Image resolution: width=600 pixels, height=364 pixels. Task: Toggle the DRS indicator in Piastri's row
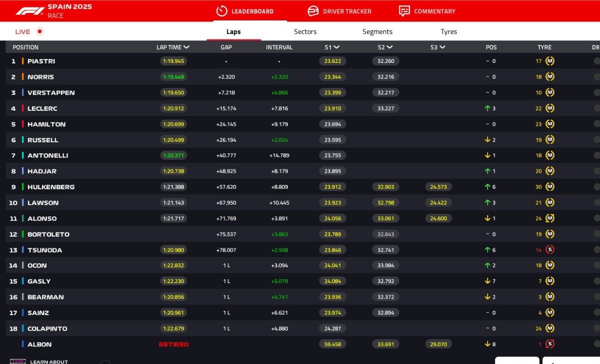(x=596, y=61)
